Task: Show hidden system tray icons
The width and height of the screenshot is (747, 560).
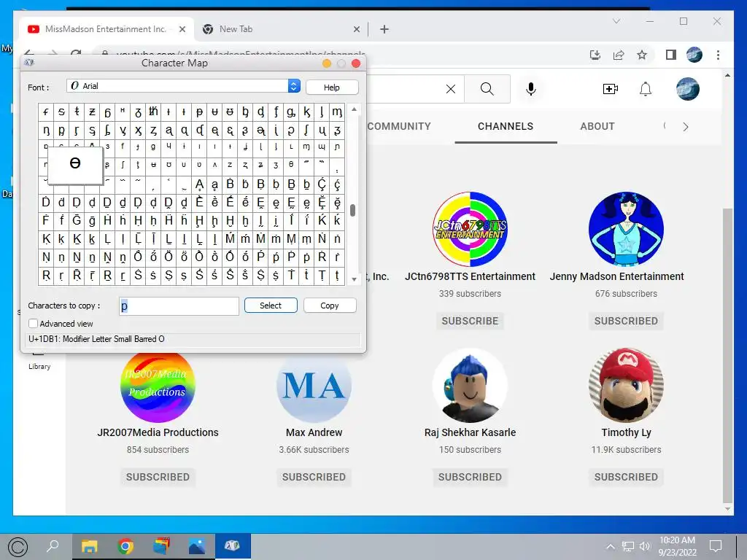Action: pos(611,546)
